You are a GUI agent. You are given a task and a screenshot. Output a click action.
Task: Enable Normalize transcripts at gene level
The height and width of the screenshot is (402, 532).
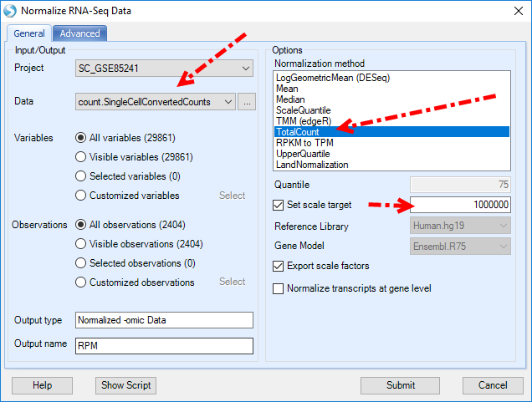pos(279,289)
